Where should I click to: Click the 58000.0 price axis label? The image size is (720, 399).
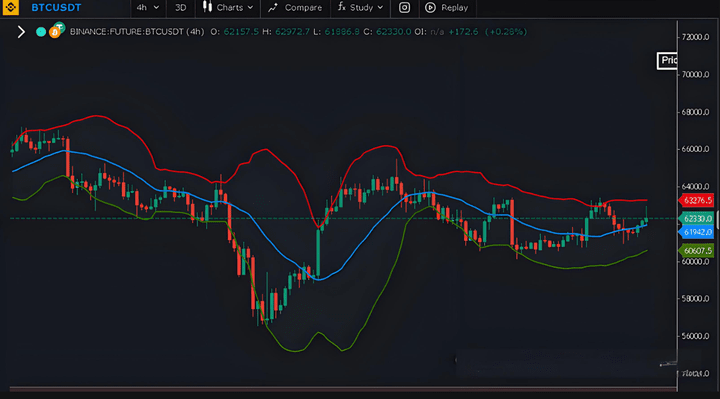coord(696,298)
